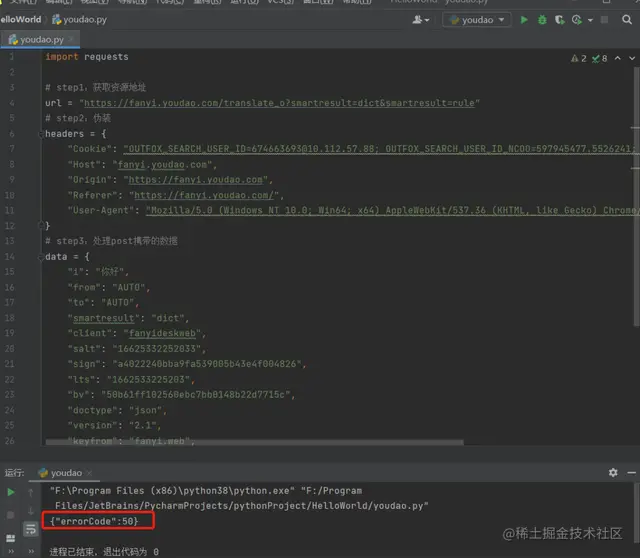
Task: Click the "smartresult" key
Action: [104, 318]
